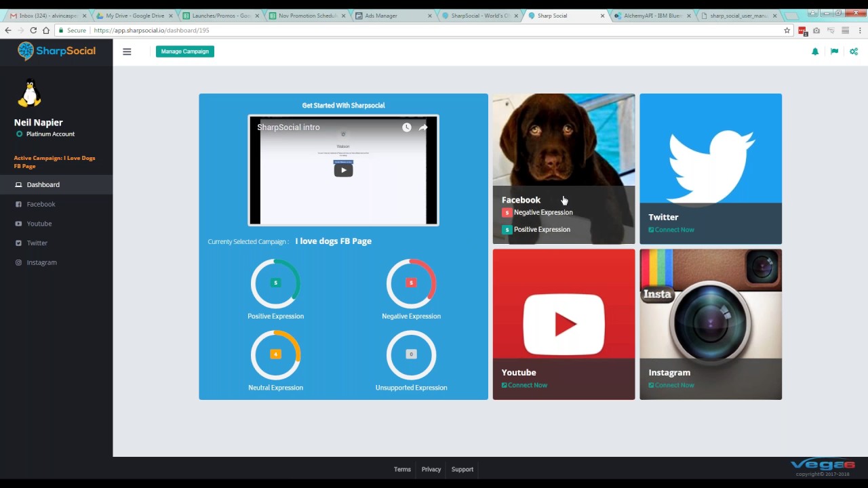Open the Privacy footer link
Screen dimensions: 868x488
point(431,469)
